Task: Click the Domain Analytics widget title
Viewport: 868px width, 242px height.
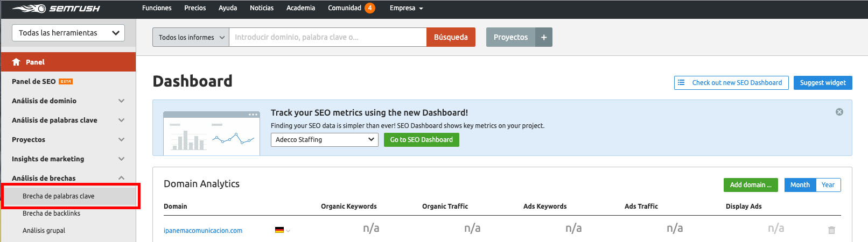Action: (201, 184)
